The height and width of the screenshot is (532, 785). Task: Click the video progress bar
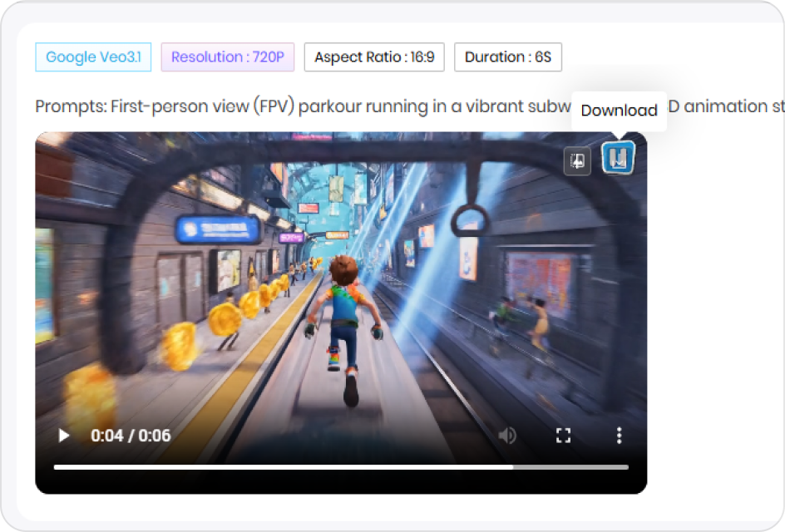pyautogui.click(x=339, y=466)
